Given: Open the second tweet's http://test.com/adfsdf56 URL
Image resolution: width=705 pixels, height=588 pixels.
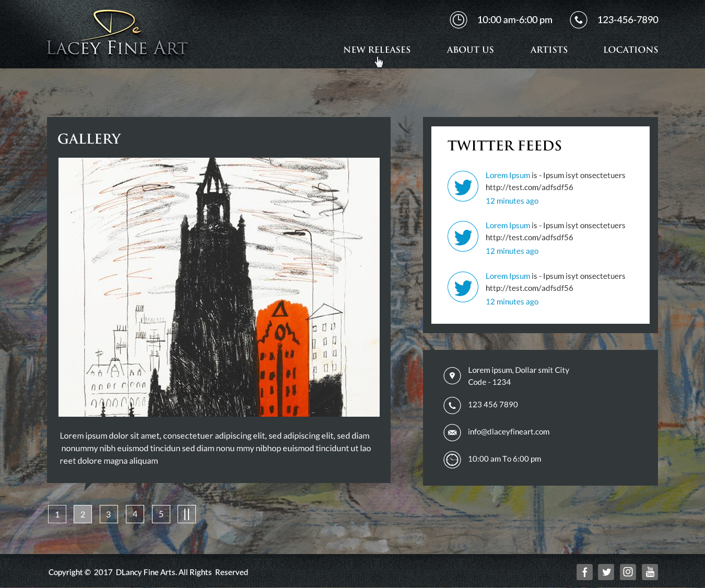Looking at the screenshot, I should coord(530,238).
